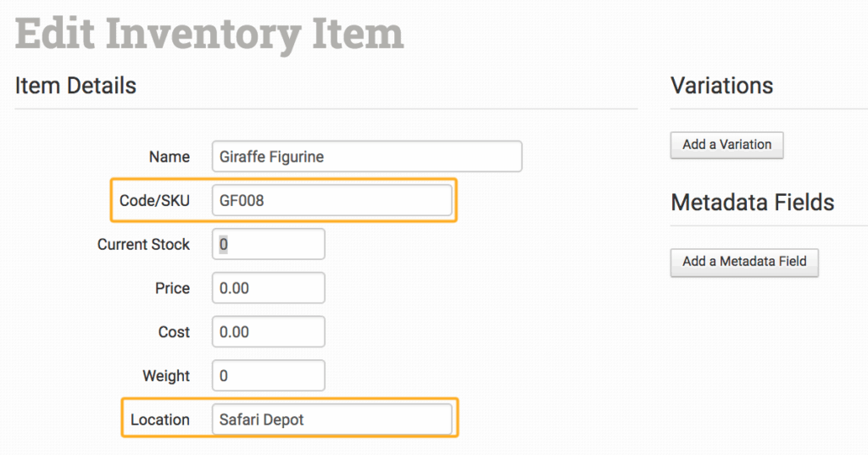This screenshot has width=868, height=455.
Task: Select the Location text field
Action: click(x=331, y=419)
